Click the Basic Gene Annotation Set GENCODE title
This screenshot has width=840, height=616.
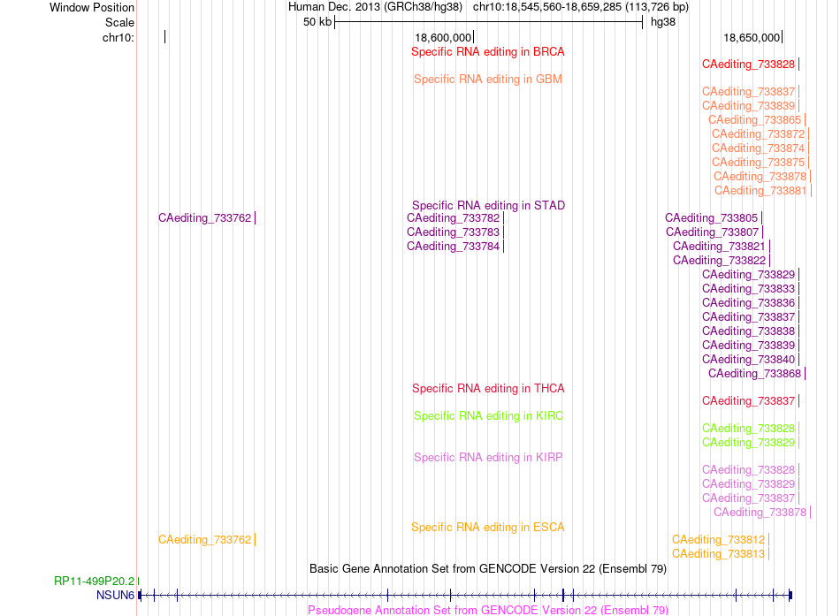pyautogui.click(x=488, y=569)
